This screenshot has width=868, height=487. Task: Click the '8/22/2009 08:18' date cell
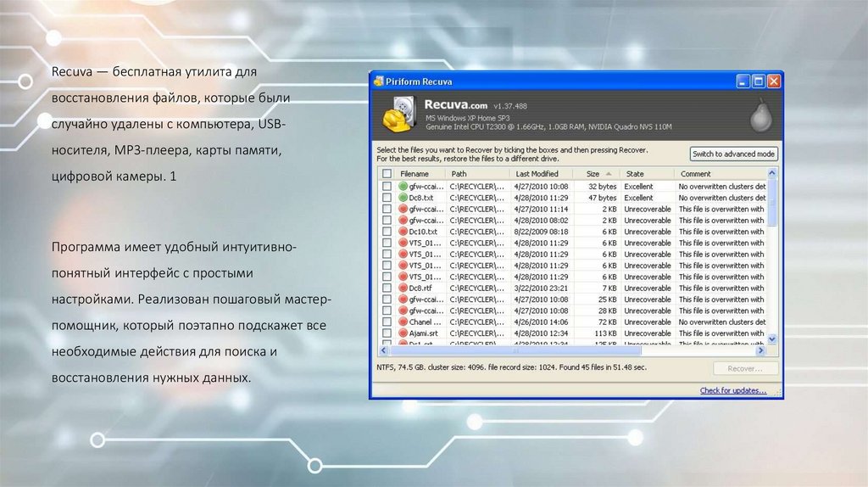coord(541,232)
